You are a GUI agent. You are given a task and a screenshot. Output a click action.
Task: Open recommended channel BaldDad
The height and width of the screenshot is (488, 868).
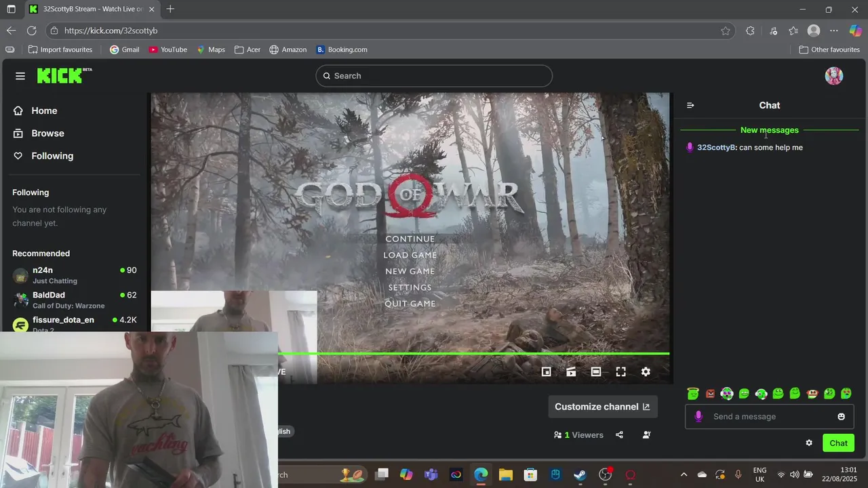(x=75, y=300)
